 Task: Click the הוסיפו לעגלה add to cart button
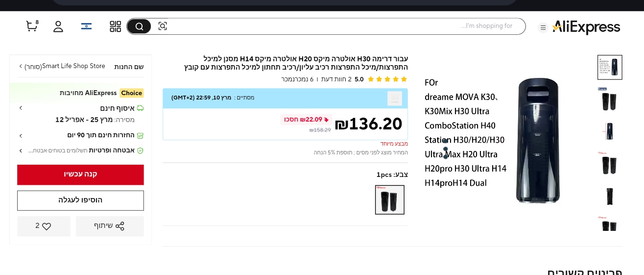point(80,200)
